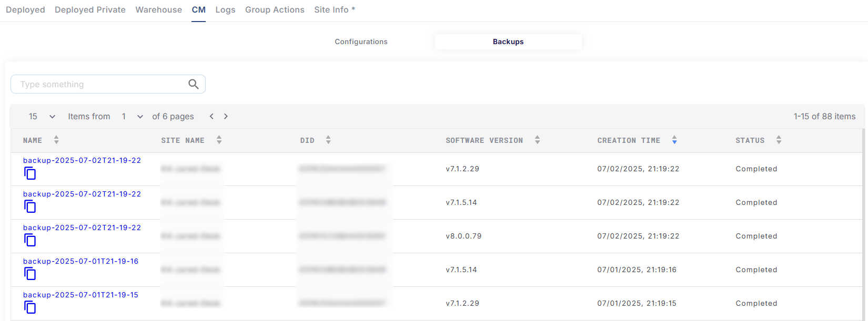Switch to the Configurations tab
The height and width of the screenshot is (321, 868).
pyautogui.click(x=361, y=42)
